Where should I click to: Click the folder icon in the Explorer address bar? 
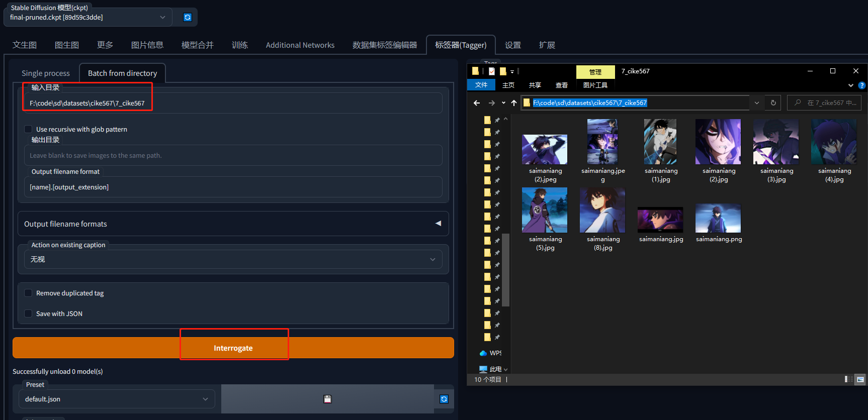[x=527, y=103]
